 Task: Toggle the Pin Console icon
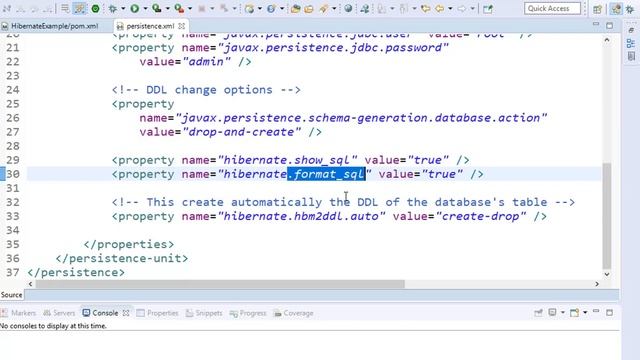[x=538, y=313]
